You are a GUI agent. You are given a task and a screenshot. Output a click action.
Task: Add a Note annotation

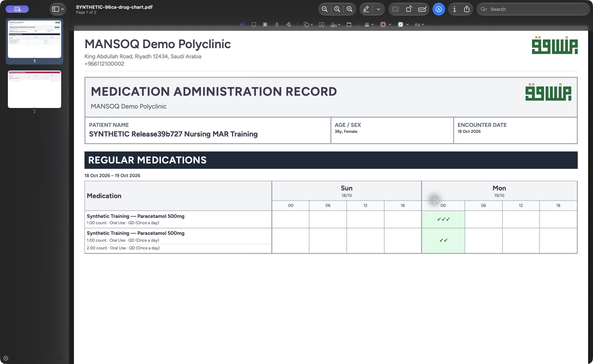(x=349, y=24)
